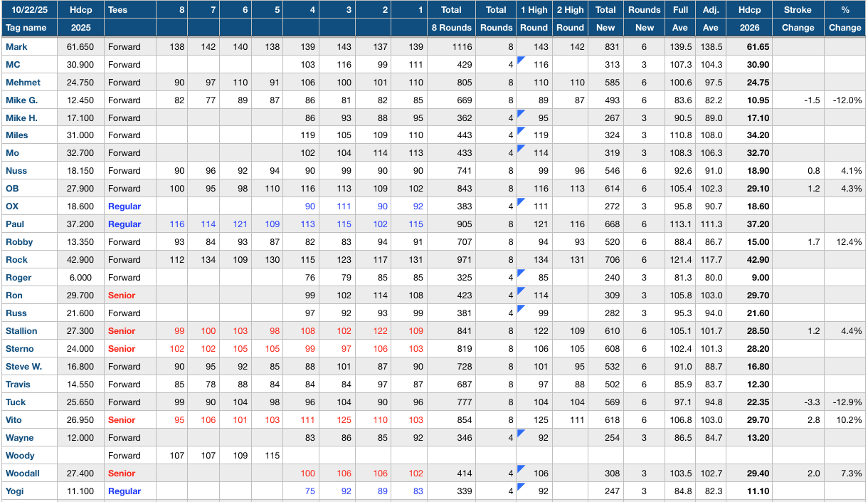Image resolution: width=868 pixels, height=502 pixels.
Task: Click the blue flag marker in Roger's row
Action: [x=520, y=273]
